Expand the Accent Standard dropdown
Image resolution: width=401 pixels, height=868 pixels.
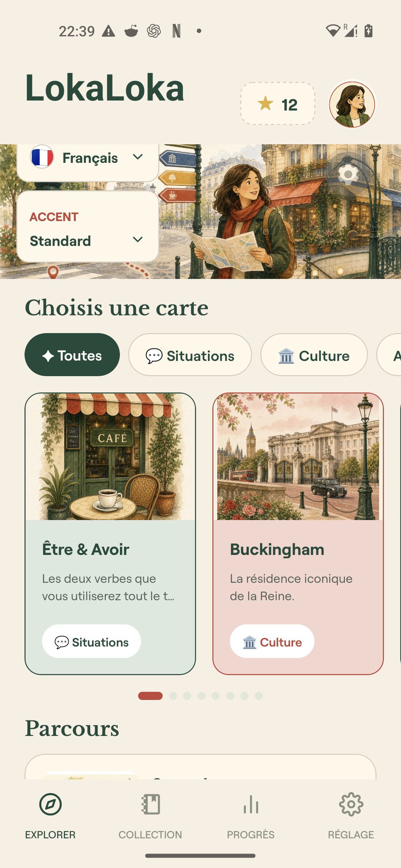coord(88,226)
